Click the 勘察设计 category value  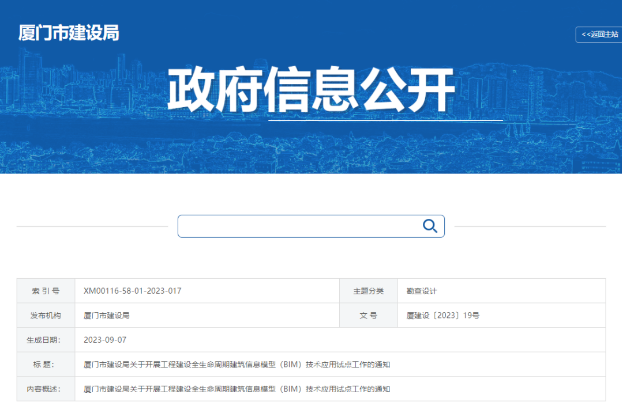point(421,291)
